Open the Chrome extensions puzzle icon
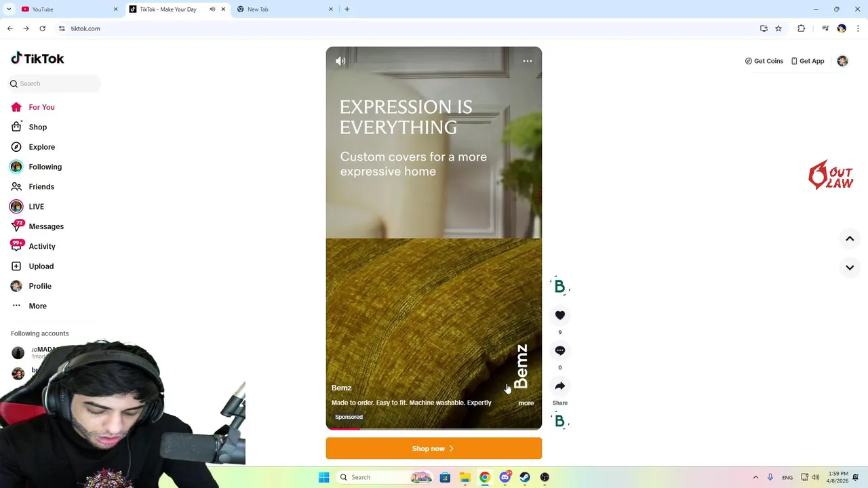This screenshot has height=488, width=868. point(801,28)
